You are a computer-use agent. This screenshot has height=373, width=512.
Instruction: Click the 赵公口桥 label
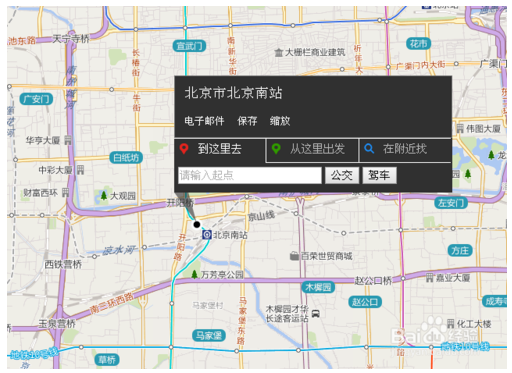click(x=373, y=281)
